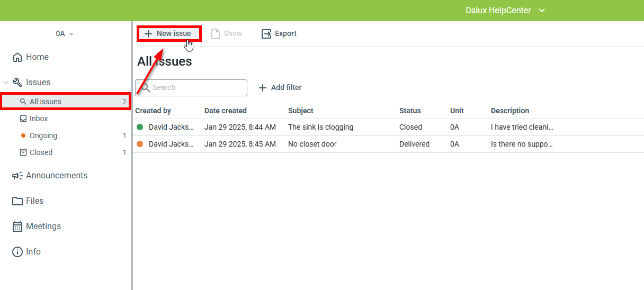644x290 pixels.
Task: Sort by Date created column header
Action: pos(226,111)
